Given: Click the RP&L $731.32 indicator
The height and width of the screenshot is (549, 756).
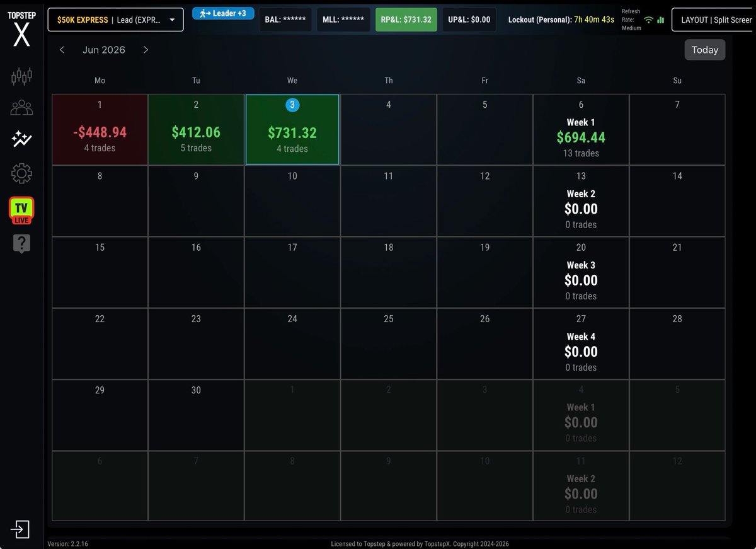Looking at the screenshot, I should pos(406,20).
